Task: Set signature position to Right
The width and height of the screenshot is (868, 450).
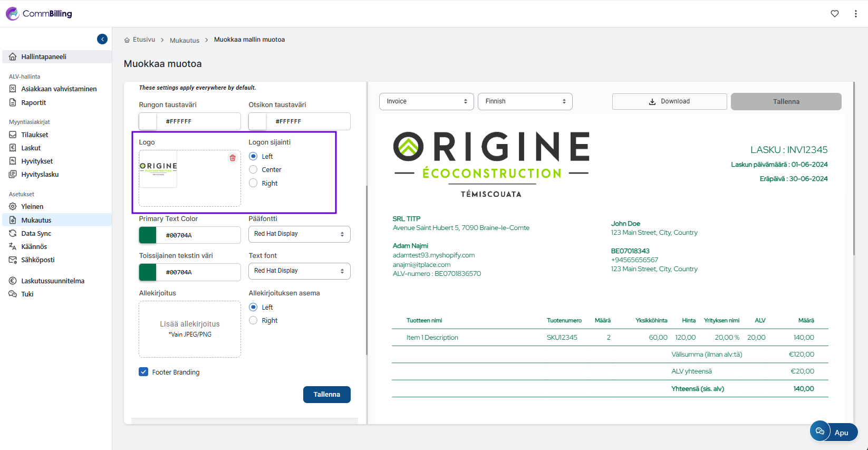Action: (x=253, y=321)
